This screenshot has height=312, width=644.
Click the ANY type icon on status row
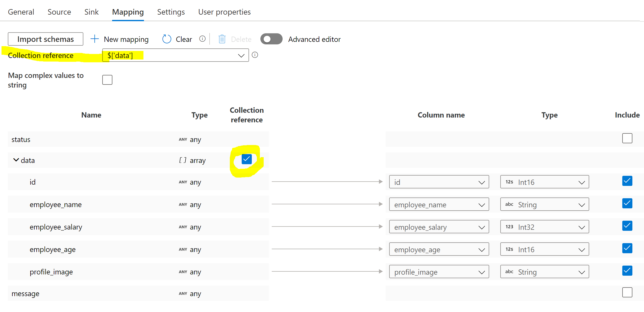183,139
